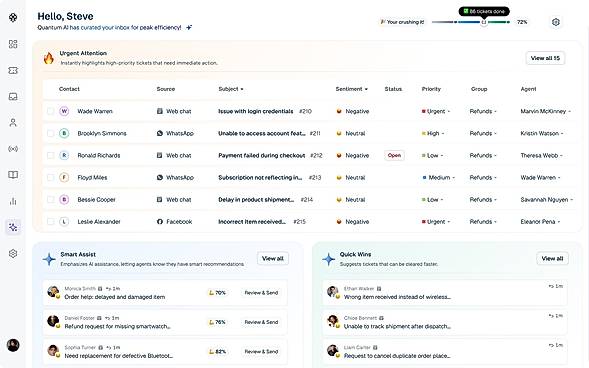Open High priority dropdown for Brooklyn Simmons
This screenshot has height=368, width=589.
tap(433, 133)
